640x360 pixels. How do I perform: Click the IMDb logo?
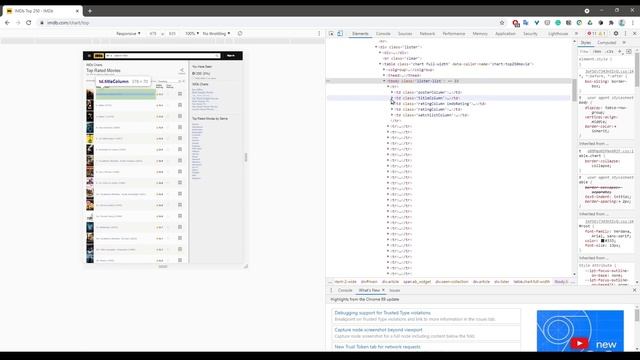(99, 56)
